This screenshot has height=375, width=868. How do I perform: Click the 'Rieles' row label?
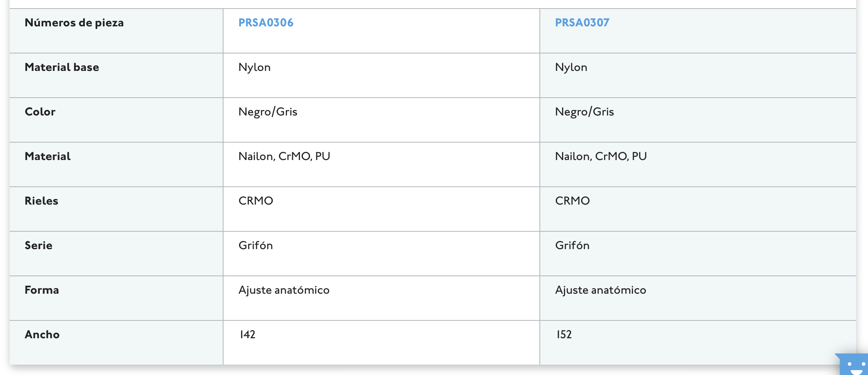click(41, 201)
